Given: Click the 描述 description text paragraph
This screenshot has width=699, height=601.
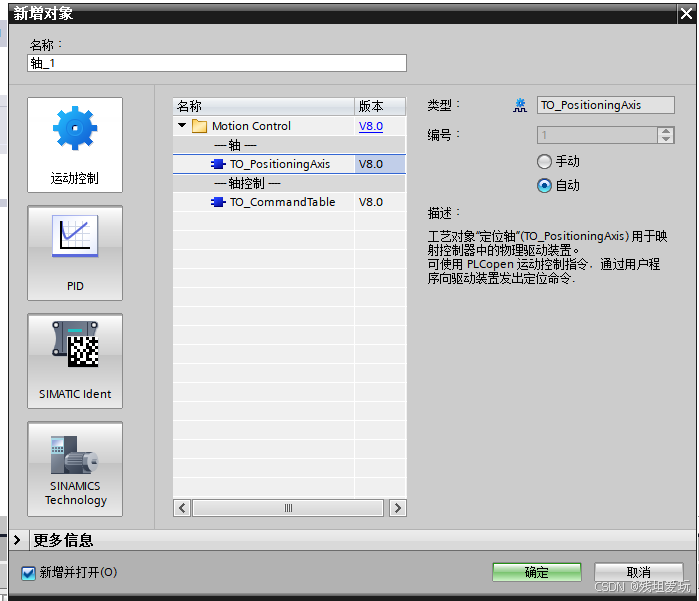Looking at the screenshot, I should point(547,257).
